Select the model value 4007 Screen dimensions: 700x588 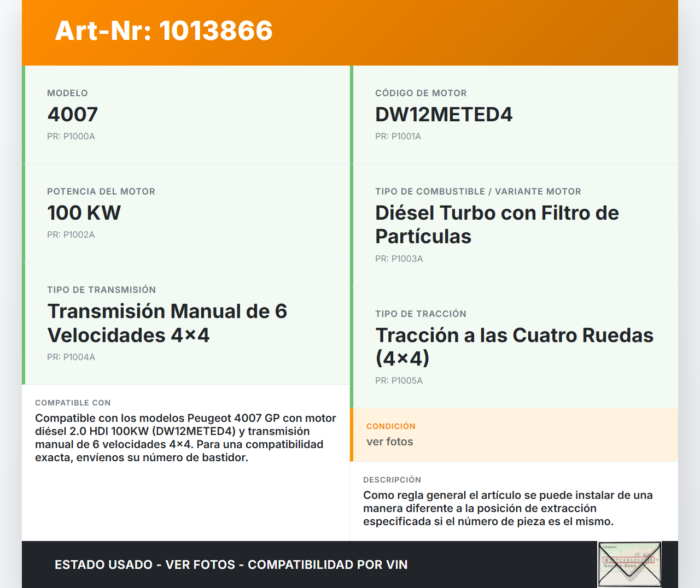73,115
